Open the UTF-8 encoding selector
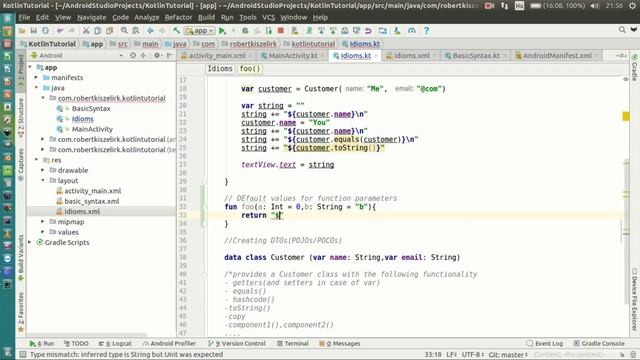The image size is (640, 360). tap(473, 354)
